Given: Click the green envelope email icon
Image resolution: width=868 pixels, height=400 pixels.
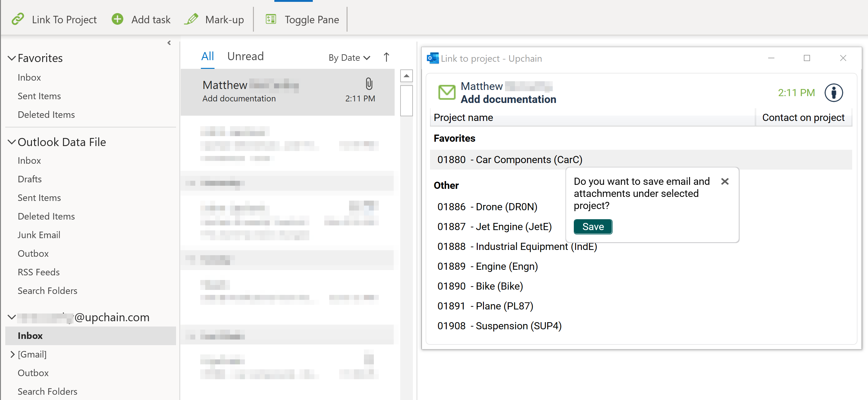Looking at the screenshot, I should click(x=446, y=92).
